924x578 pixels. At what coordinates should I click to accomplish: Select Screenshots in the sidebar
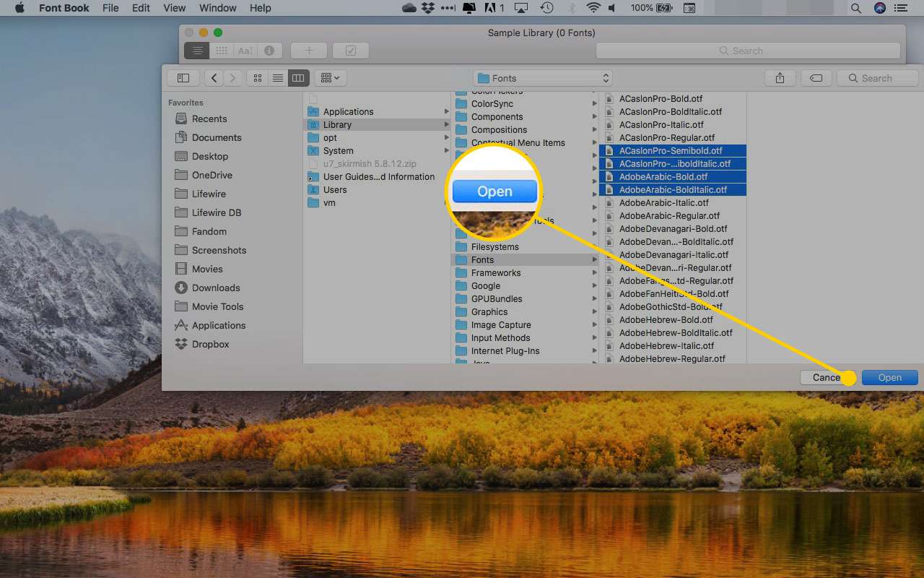[x=211, y=250]
